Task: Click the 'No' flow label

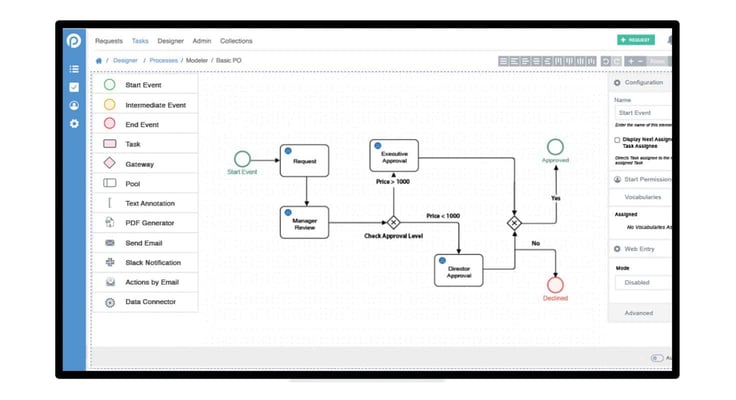Action: 536,243
